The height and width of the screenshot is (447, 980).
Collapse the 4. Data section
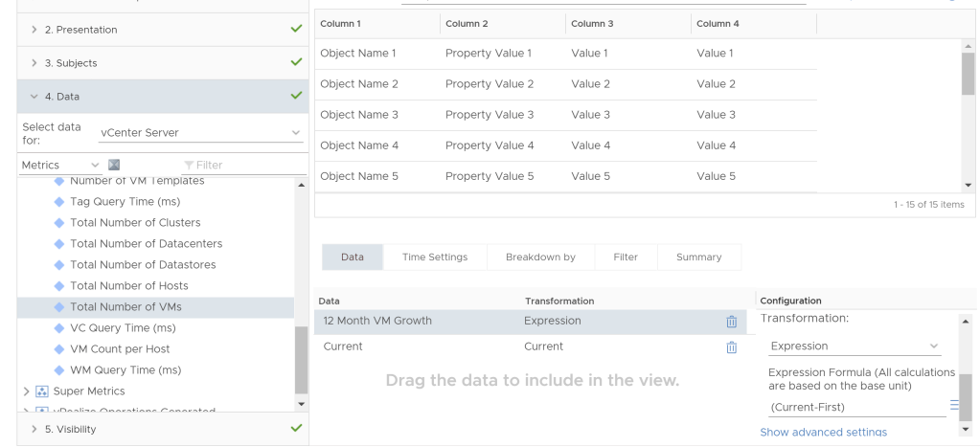[x=34, y=97]
